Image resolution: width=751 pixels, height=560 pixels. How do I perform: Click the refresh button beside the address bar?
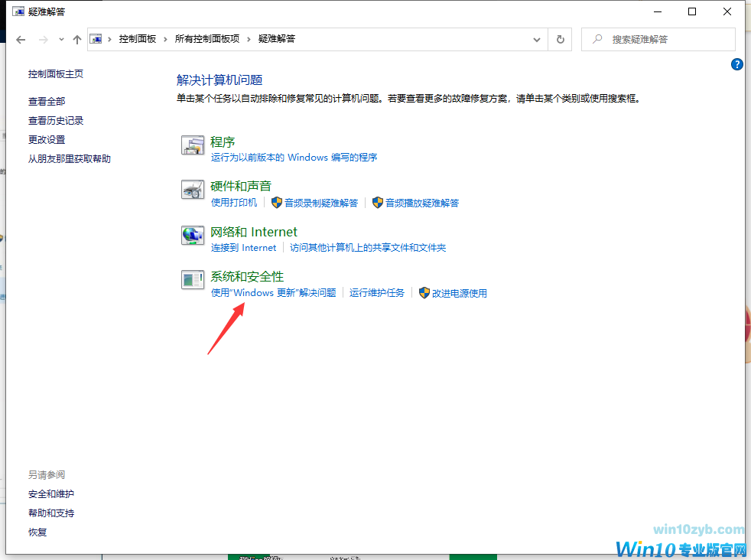[x=561, y=39]
